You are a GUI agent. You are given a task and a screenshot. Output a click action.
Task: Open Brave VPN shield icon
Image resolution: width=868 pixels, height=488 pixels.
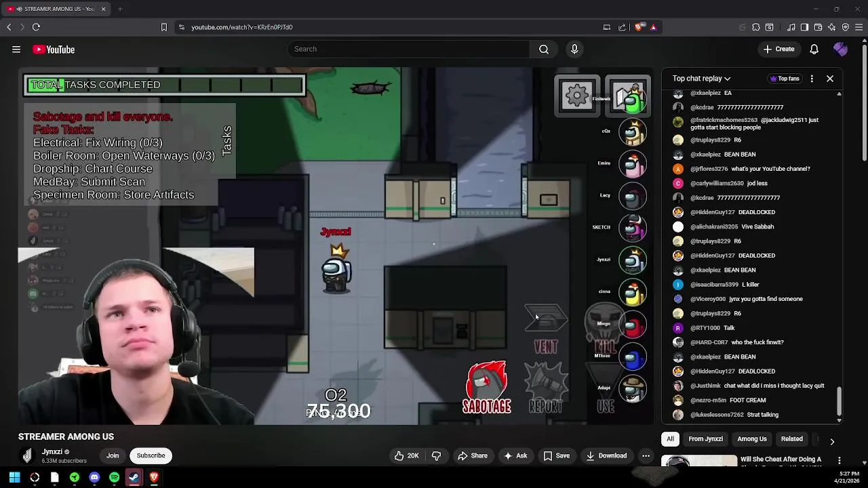[846, 27]
